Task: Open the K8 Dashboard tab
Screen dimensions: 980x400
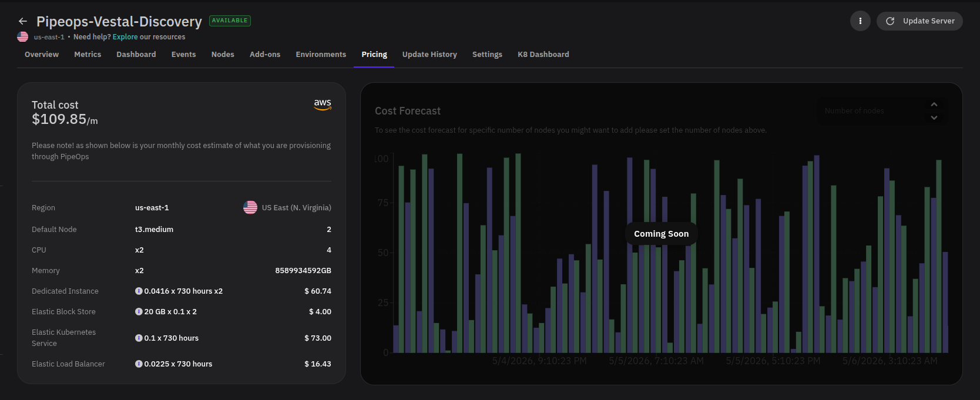Action: 543,54
